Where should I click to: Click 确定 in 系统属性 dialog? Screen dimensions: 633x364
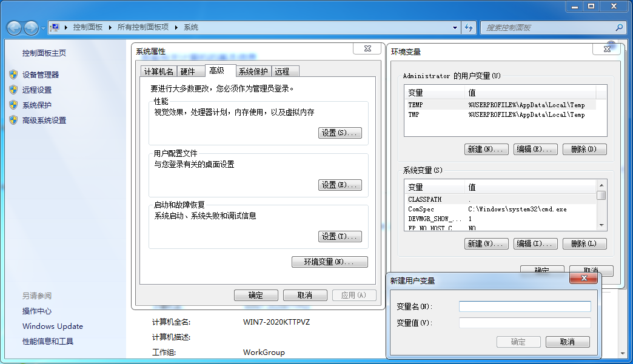(x=256, y=295)
